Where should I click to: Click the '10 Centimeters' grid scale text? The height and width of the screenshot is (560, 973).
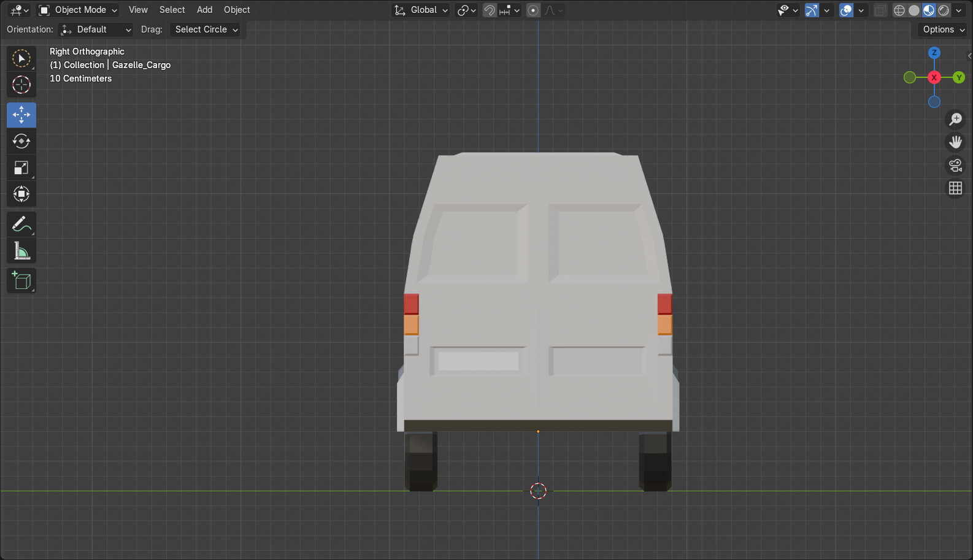point(81,79)
